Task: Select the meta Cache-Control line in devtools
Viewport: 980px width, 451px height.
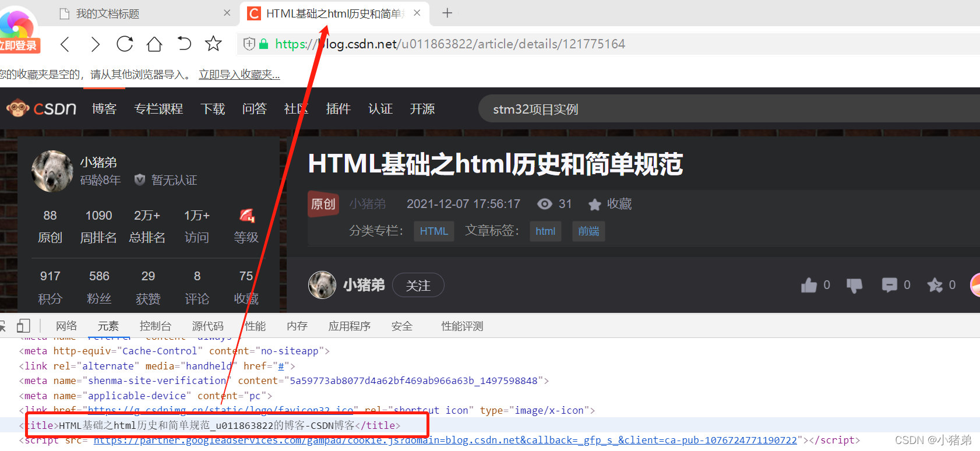Action: click(174, 351)
